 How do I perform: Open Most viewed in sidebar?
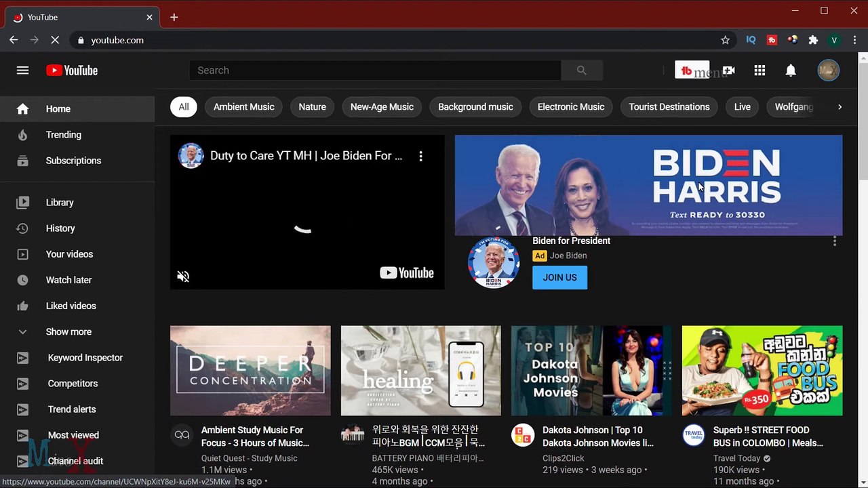click(x=77, y=435)
